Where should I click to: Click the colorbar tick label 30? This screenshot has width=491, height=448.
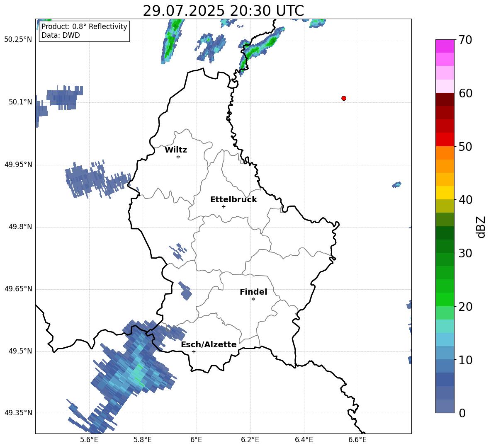(x=465, y=253)
